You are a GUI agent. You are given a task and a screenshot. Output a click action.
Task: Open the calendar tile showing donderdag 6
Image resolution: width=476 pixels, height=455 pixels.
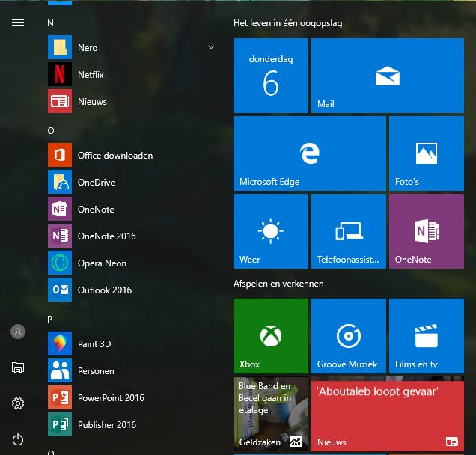(271, 76)
